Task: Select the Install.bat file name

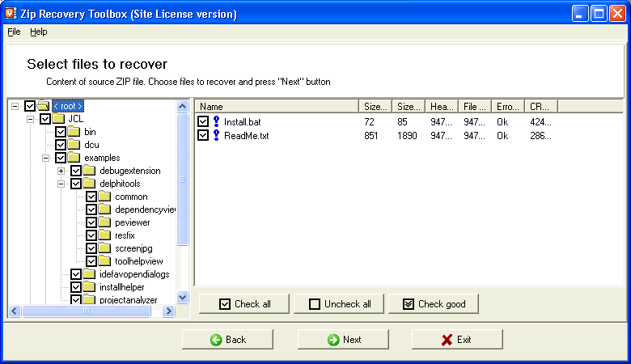Action: click(242, 122)
